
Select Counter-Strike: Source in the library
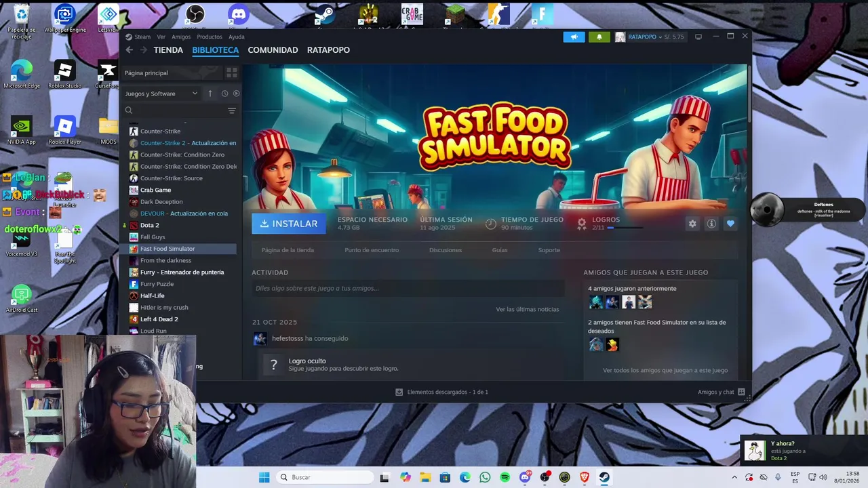click(x=171, y=178)
